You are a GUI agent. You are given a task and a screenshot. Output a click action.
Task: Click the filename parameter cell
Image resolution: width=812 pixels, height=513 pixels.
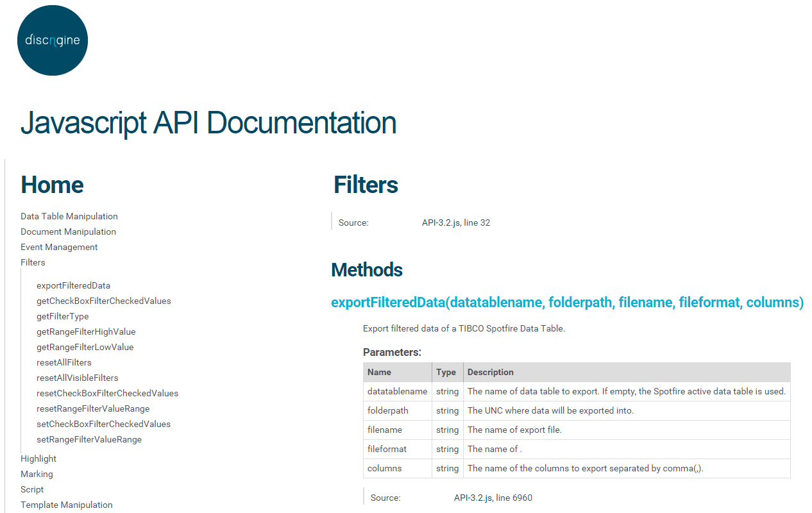tap(398, 430)
